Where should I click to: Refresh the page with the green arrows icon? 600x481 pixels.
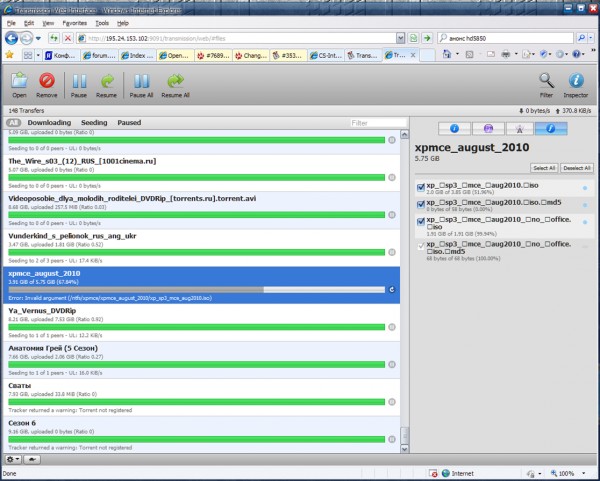[54, 38]
